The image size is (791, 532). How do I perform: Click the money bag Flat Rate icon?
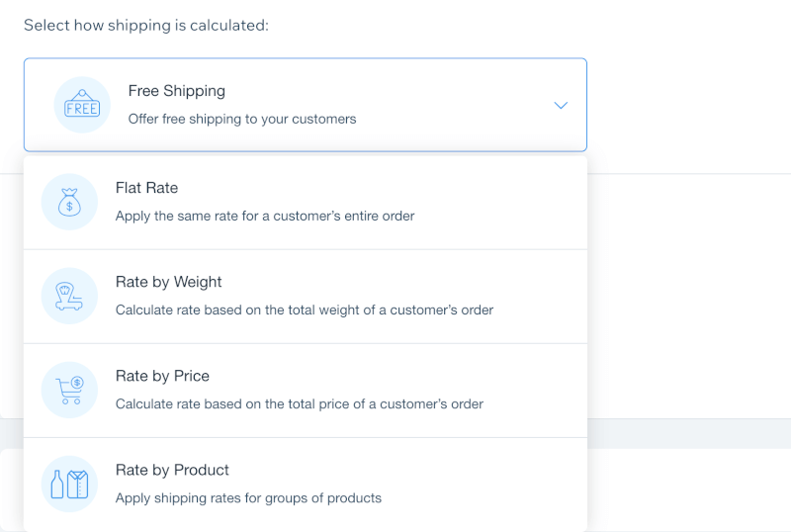tap(69, 202)
